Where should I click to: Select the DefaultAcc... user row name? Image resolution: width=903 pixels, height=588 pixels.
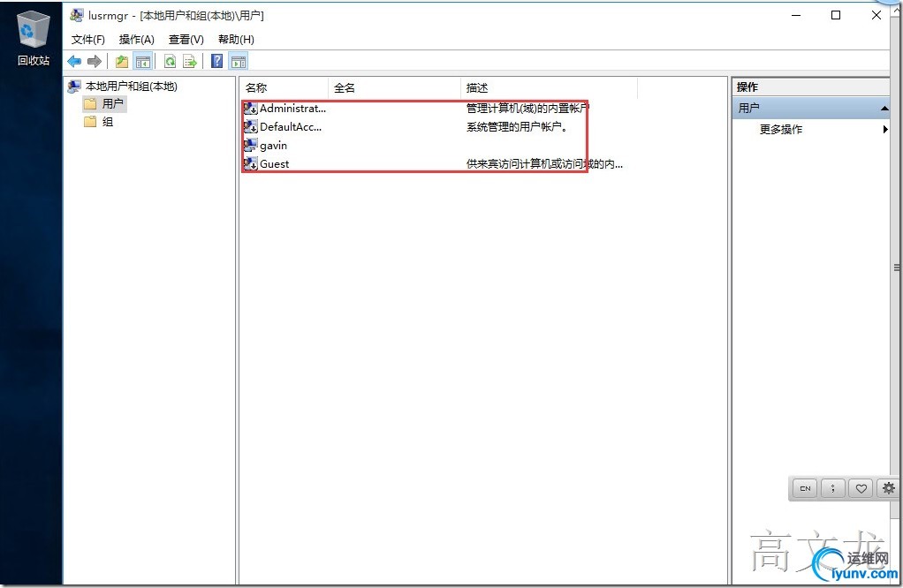(291, 126)
